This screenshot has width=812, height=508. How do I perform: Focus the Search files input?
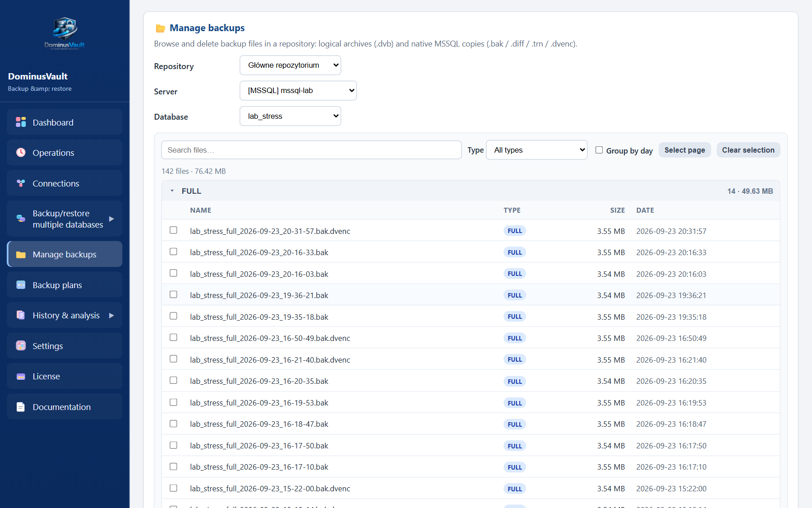click(311, 150)
